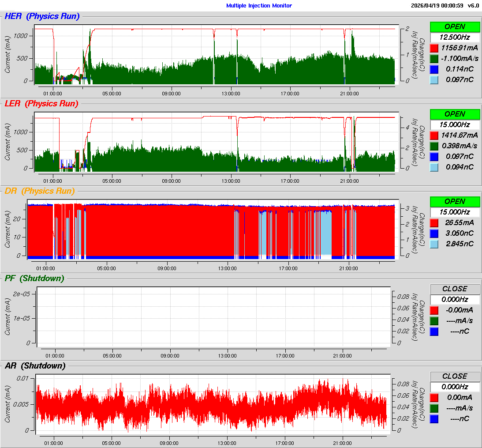Pick the green swatch beside 0.398mA/s
The image size is (482, 448).
[434, 146]
